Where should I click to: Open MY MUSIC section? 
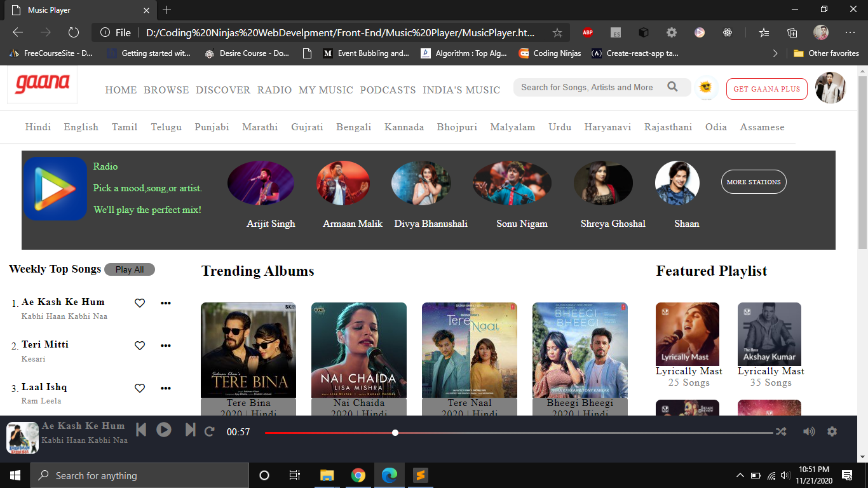pyautogui.click(x=326, y=90)
